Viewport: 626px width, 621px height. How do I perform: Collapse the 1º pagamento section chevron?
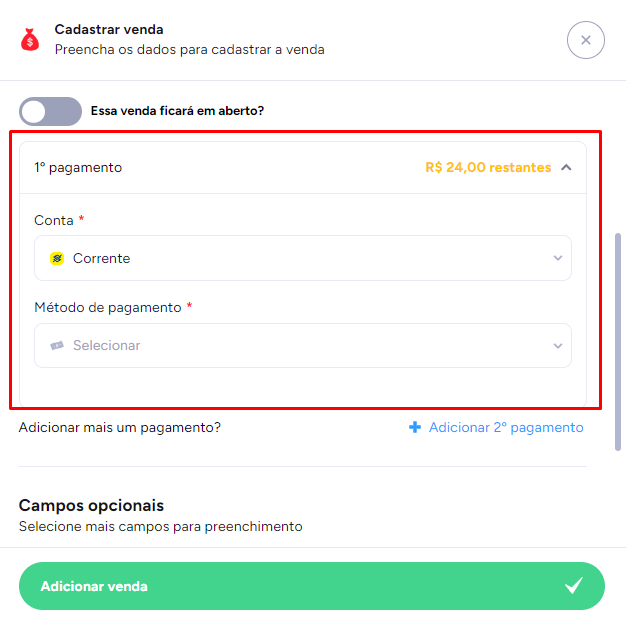[567, 168]
